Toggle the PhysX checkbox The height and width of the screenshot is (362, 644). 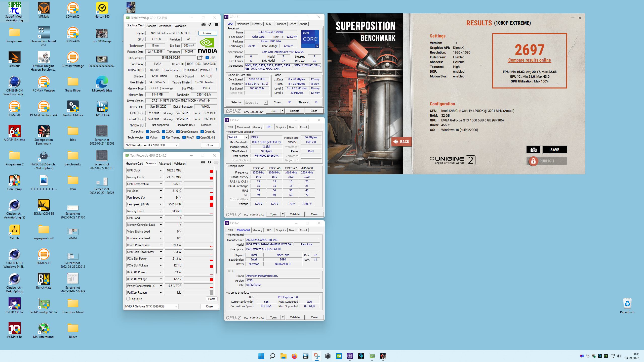pos(184,138)
